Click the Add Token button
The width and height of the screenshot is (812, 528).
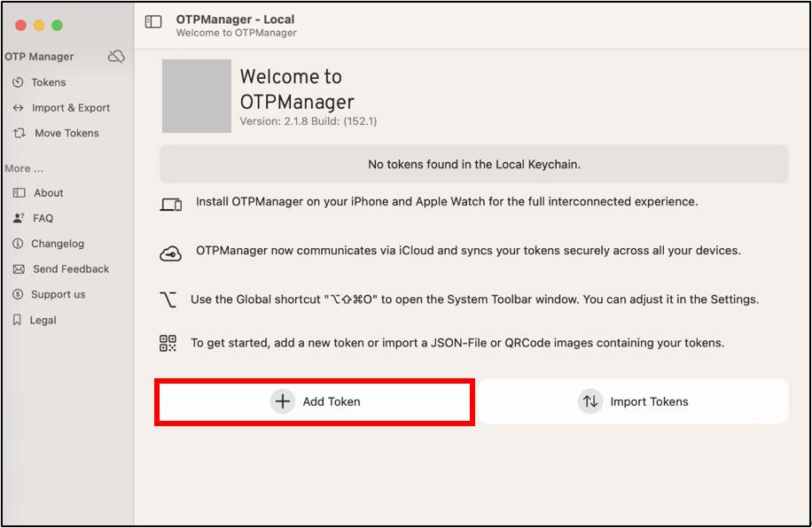tap(315, 401)
